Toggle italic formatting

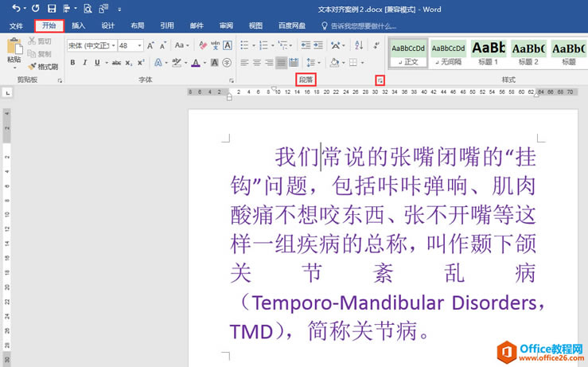85,63
